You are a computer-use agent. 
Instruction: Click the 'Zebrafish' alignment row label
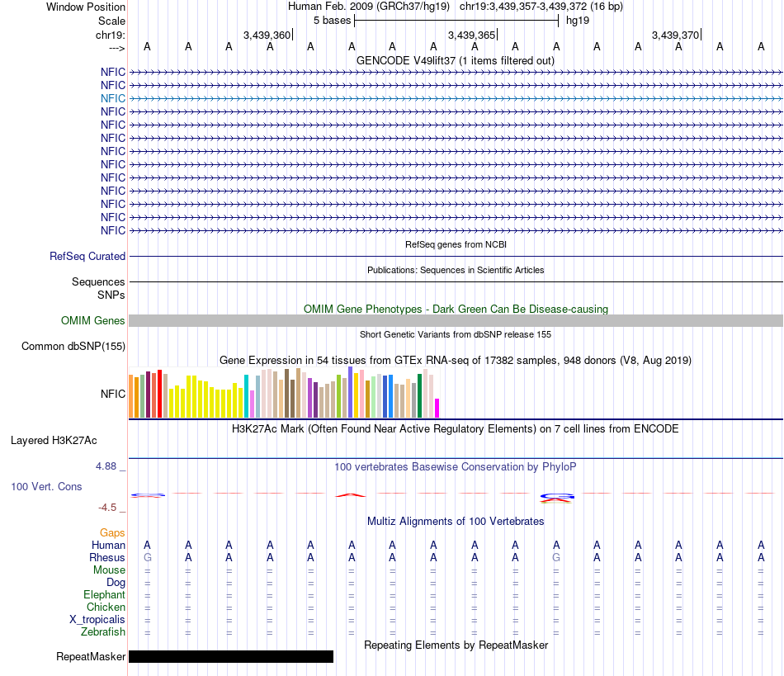103,632
